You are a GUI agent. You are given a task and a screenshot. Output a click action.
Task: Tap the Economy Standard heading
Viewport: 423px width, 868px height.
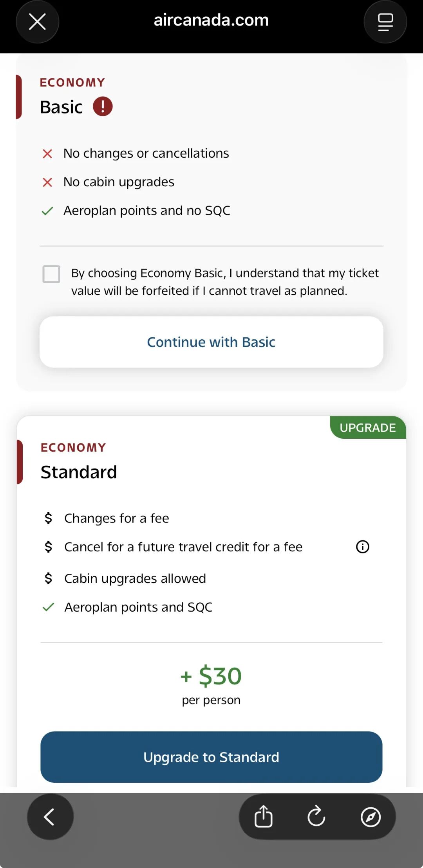click(x=79, y=472)
